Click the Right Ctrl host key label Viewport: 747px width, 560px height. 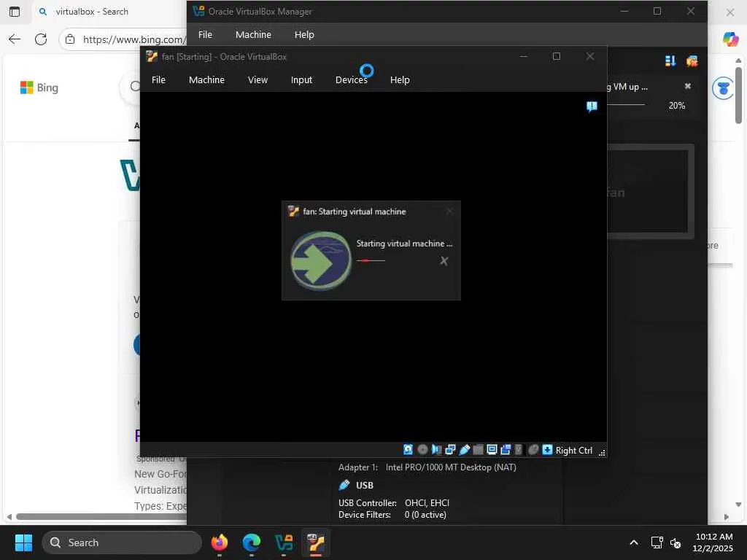point(574,451)
